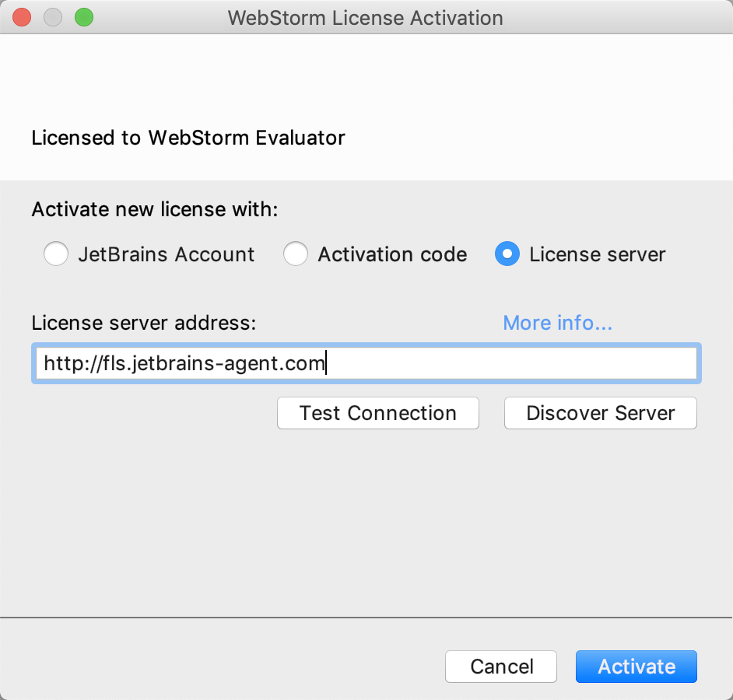Screen dimensions: 733x700
Task: Click the WebStorm License Activation title text
Action: (x=366, y=18)
